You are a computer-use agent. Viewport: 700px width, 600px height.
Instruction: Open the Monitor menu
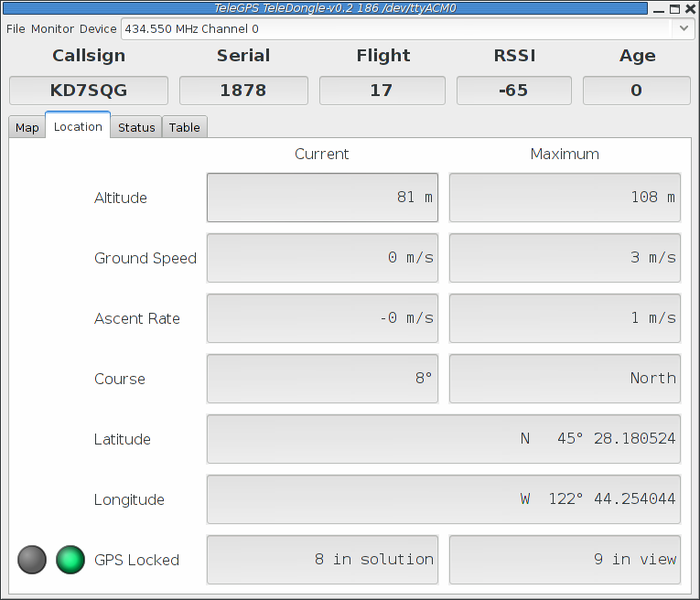(53, 29)
